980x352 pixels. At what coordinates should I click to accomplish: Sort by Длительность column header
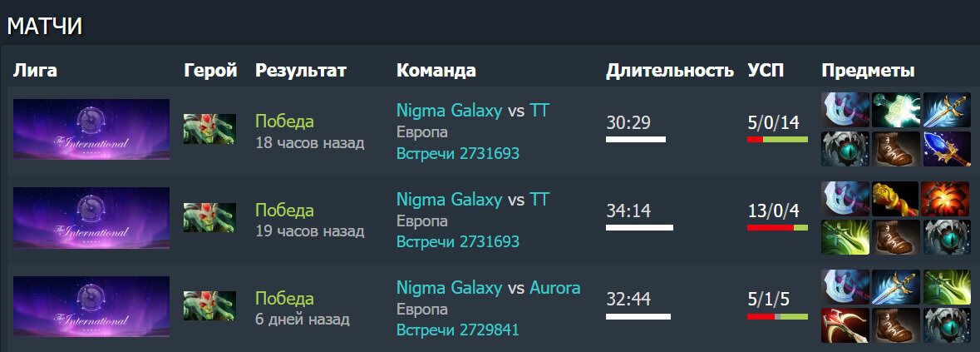[x=669, y=71]
